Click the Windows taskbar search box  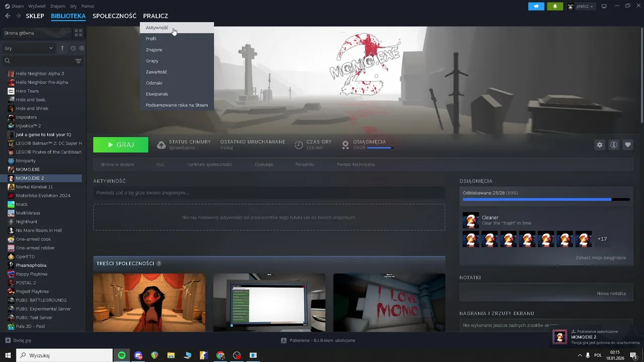pos(64,355)
